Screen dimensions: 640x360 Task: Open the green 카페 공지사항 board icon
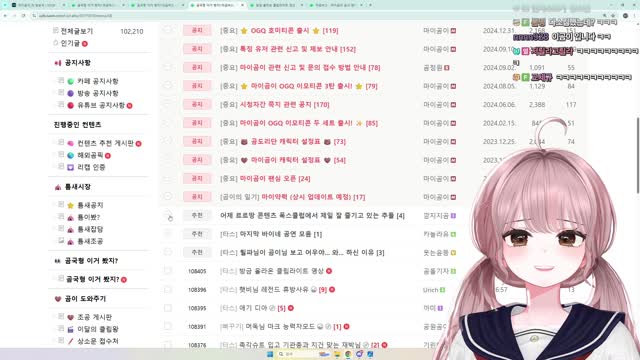click(71, 81)
